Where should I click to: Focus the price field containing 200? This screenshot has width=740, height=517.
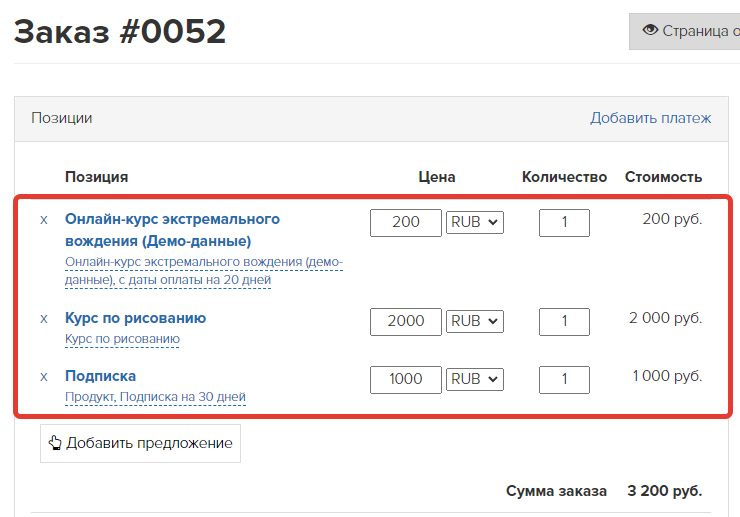(406, 223)
